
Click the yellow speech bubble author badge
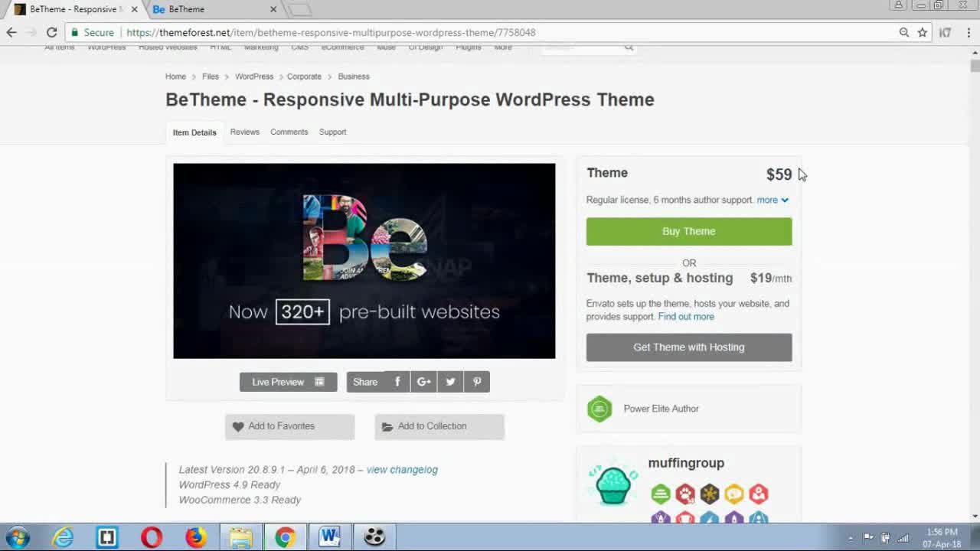tap(734, 494)
